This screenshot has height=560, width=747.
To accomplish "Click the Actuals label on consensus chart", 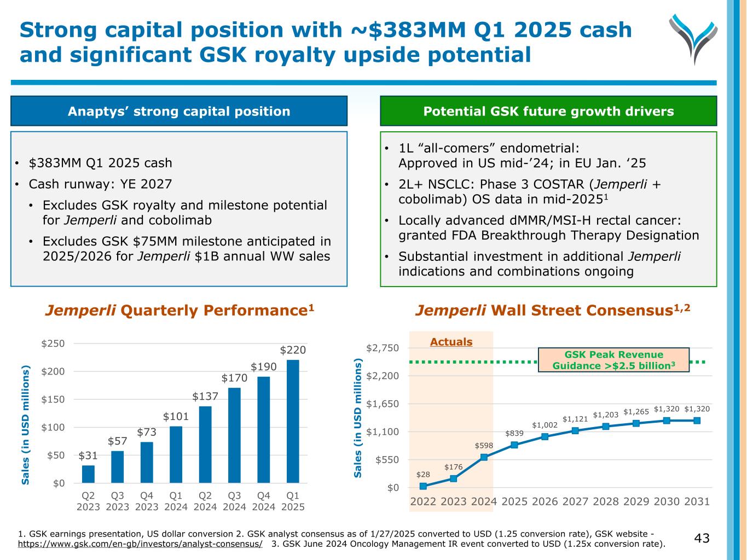I will pos(451,342).
